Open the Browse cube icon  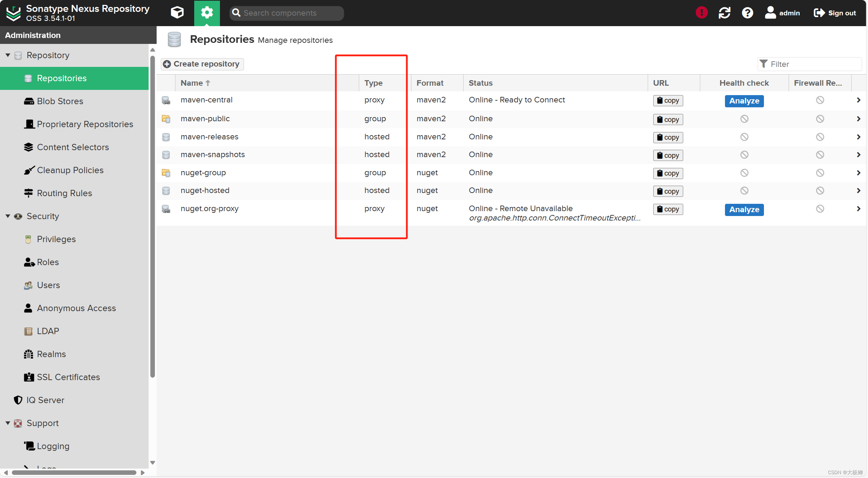(x=177, y=13)
